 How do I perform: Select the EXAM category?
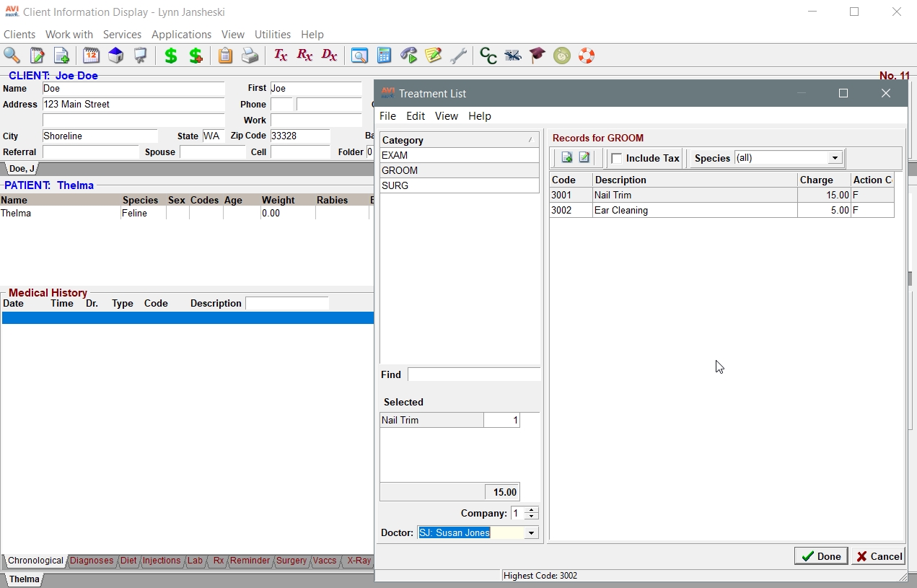[x=460, y=155]
